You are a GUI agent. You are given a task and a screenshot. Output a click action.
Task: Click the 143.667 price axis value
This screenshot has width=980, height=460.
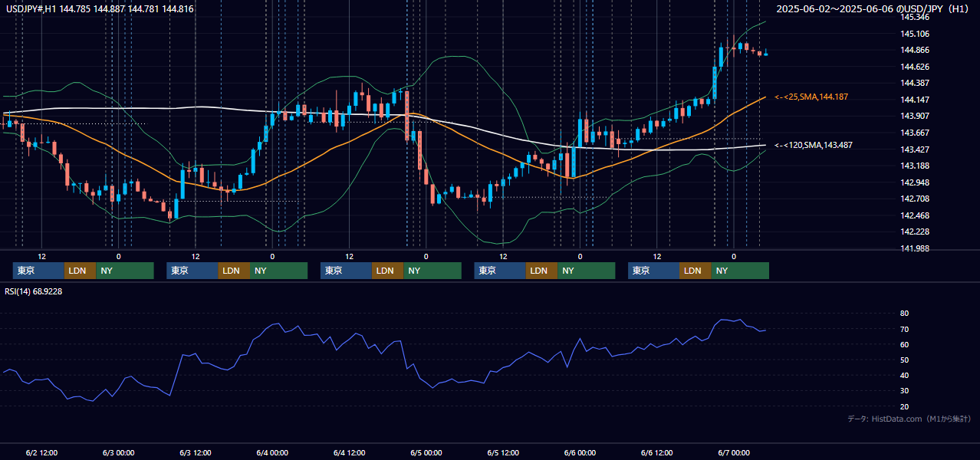point(915,133)
